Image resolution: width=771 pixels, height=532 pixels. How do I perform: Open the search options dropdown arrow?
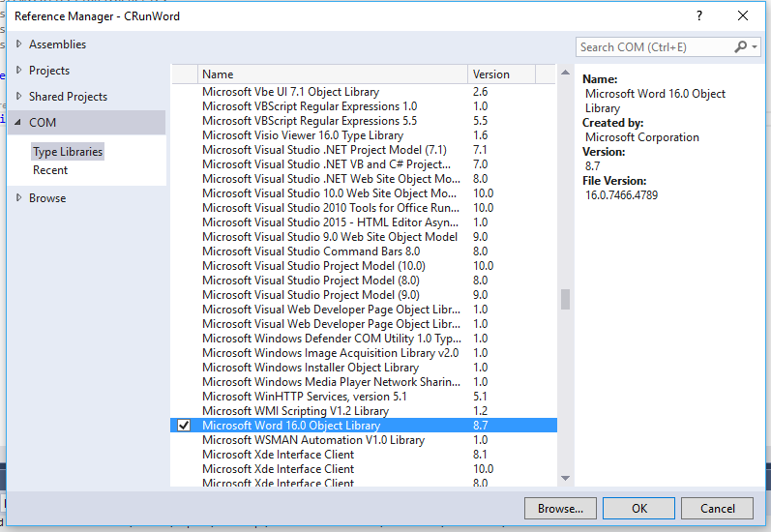tap(755, 47)
